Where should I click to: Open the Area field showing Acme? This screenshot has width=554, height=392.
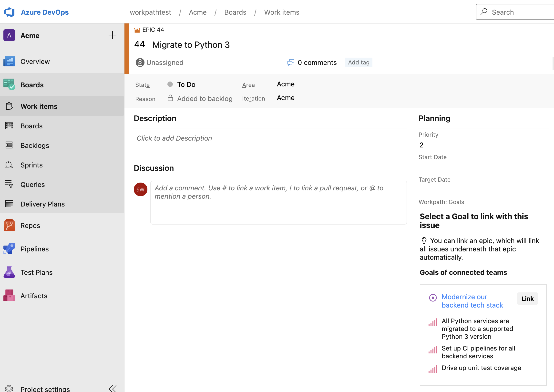pos(286,84)
